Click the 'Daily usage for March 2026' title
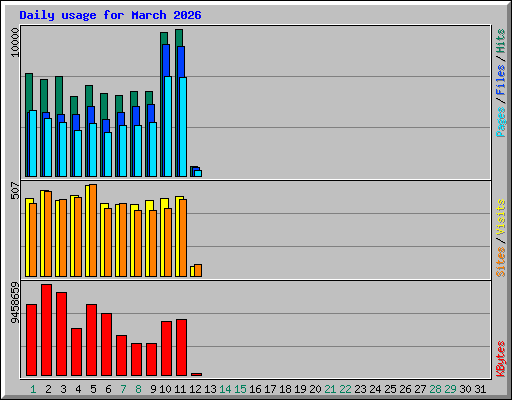This screenshot has width=512, height=400. tap(110, 15)
